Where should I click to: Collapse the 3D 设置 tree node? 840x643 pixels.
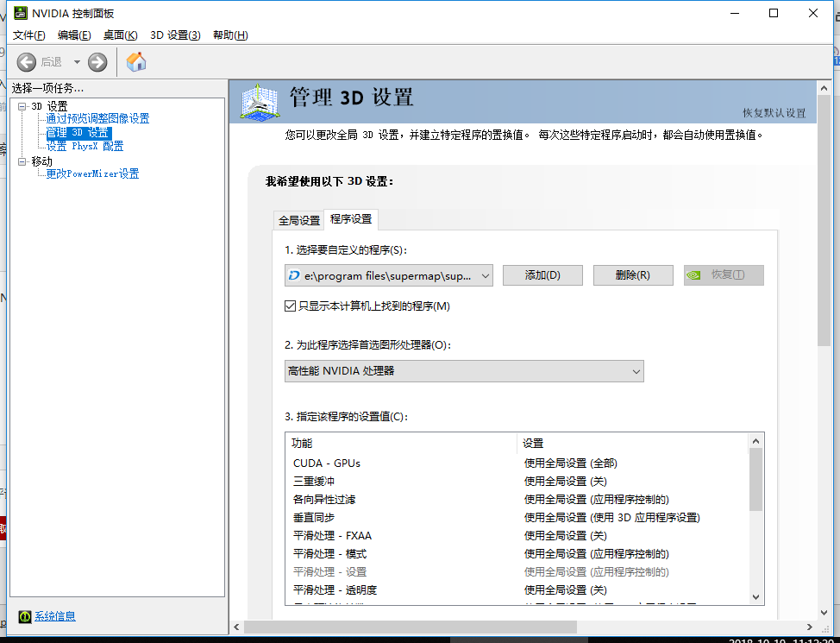click(22, 106)
